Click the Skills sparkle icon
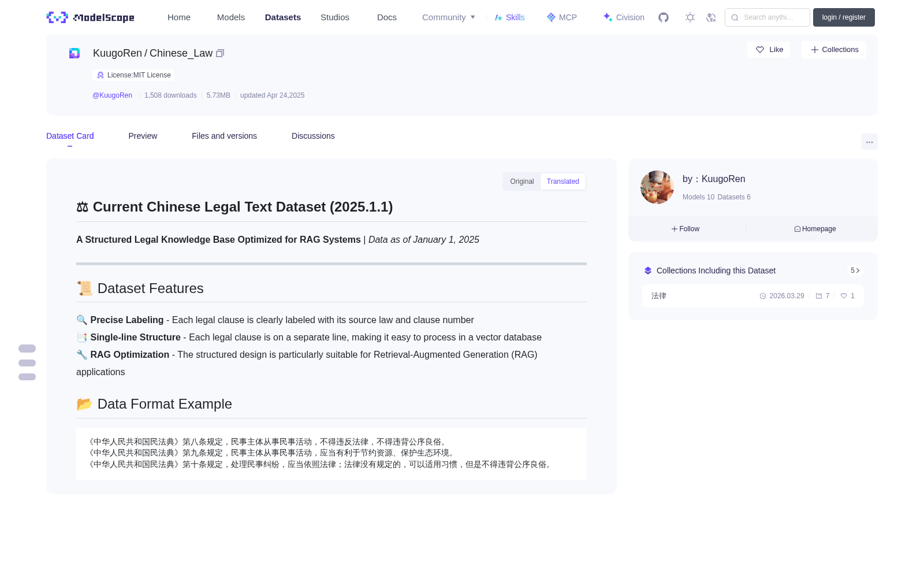924x578 pixels. click(498, 17)
